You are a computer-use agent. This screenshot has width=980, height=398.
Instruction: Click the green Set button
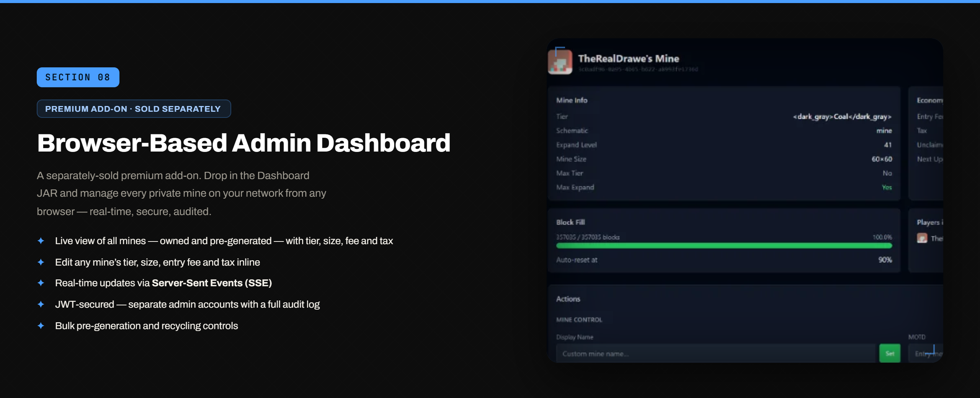[x=890, y=353]
